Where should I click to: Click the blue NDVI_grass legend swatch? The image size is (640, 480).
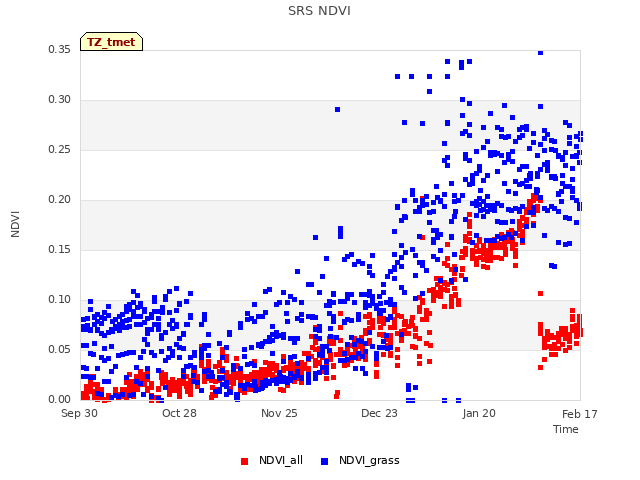324,461
